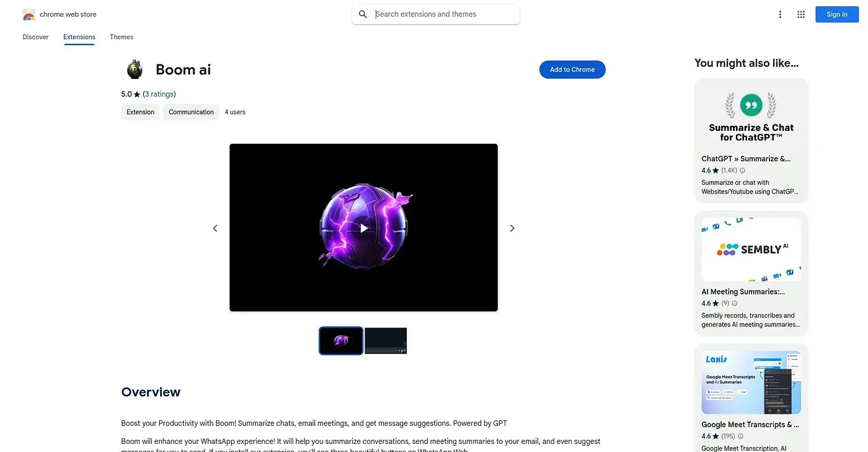This screenshot has width=868, height=452.
Task: Open the Summarize & Chat for ChatGPT card image
Action: (x=751, y=116)
